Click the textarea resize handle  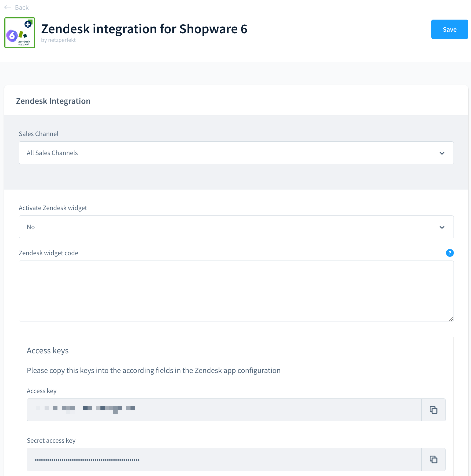[451, 318]
